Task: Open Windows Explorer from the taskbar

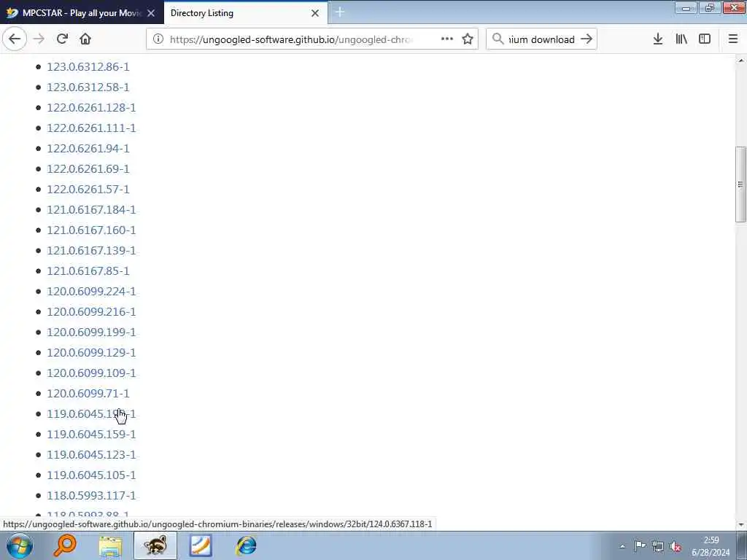Action: pyautogui.click(x=111, y=545)
